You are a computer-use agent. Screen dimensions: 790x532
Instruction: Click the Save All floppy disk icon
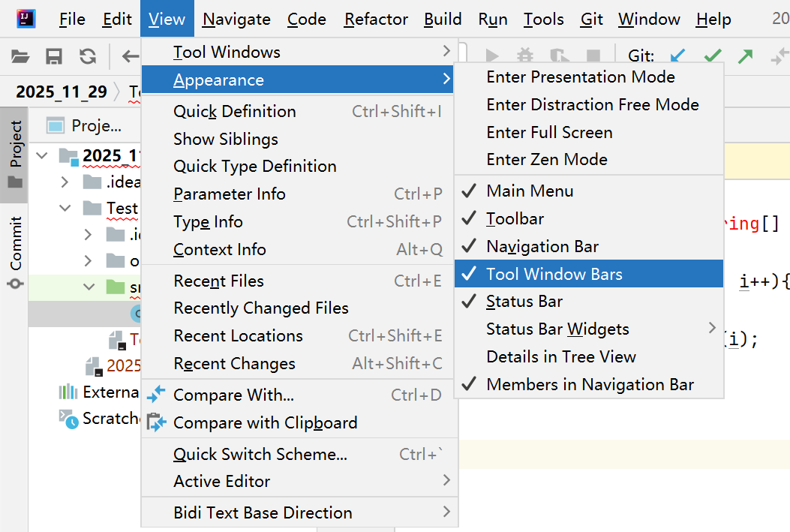[x=54, y=56]
